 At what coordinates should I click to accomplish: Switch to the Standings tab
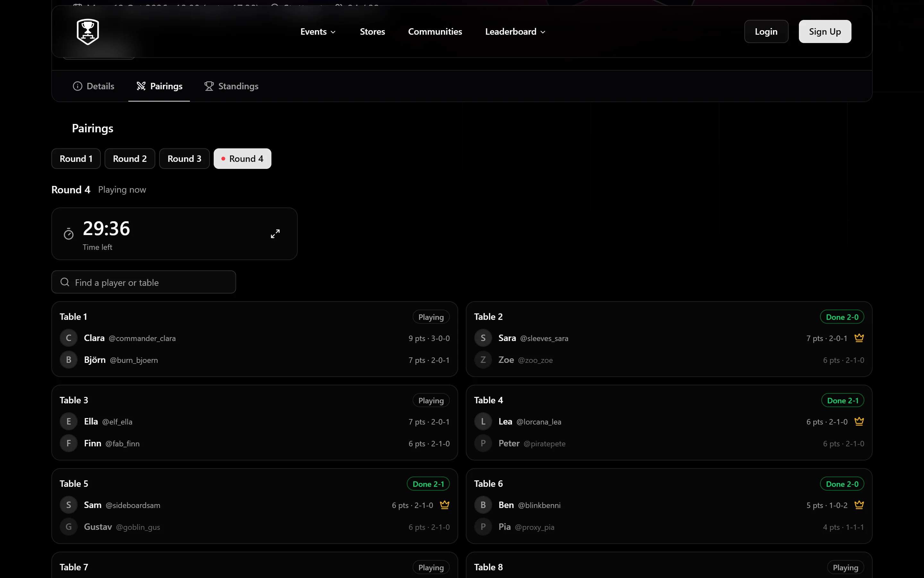coord(231,86)
